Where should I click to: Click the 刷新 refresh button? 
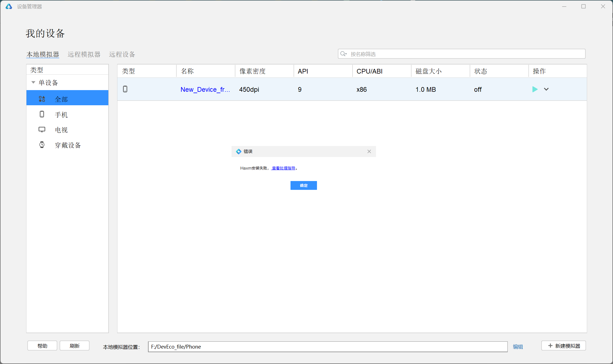pos(75,346)
